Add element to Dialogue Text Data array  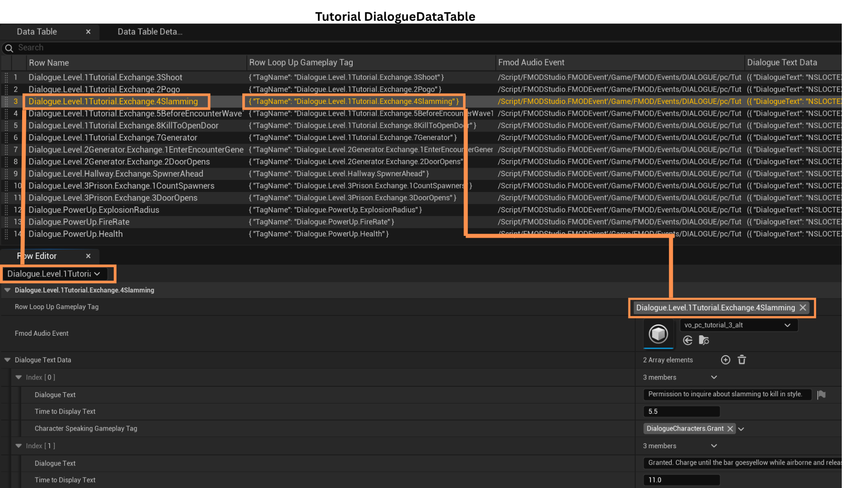tap(725, 360)
